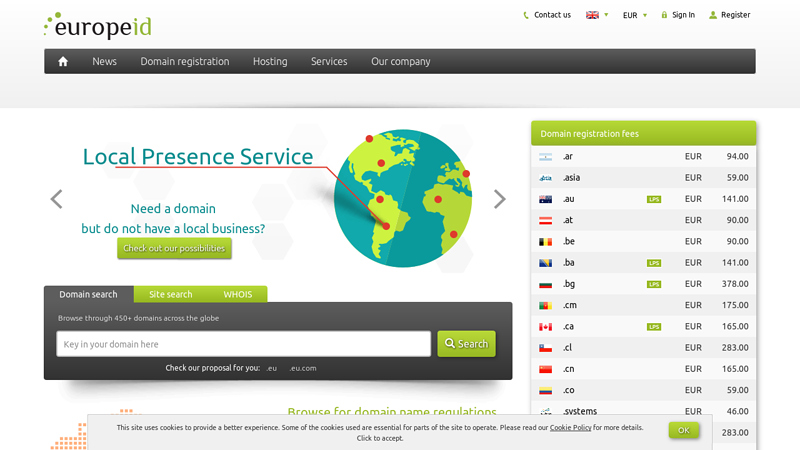Screen dimensions: 800x450
Task: Open the Services menu
Action: pos(329,61)
